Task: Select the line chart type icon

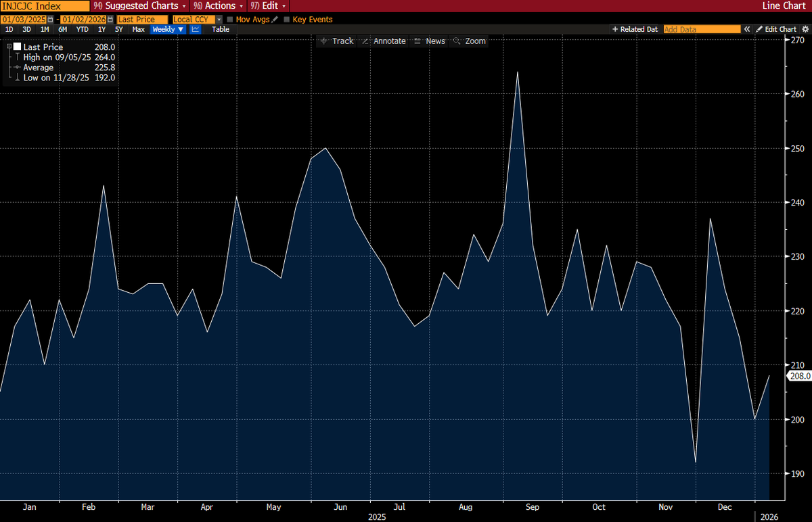Action: 196,29
